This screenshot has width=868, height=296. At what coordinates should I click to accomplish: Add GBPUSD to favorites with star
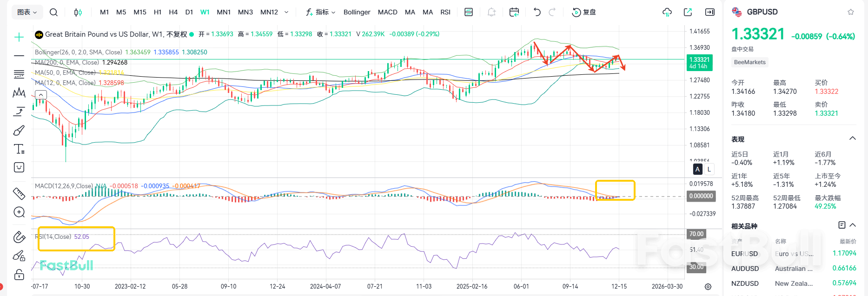(851, 12)
